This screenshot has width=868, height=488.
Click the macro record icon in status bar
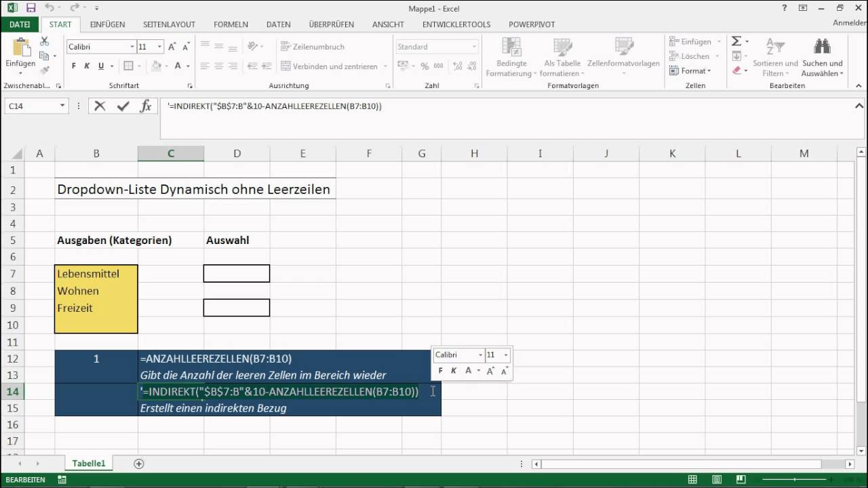point(62,480)
